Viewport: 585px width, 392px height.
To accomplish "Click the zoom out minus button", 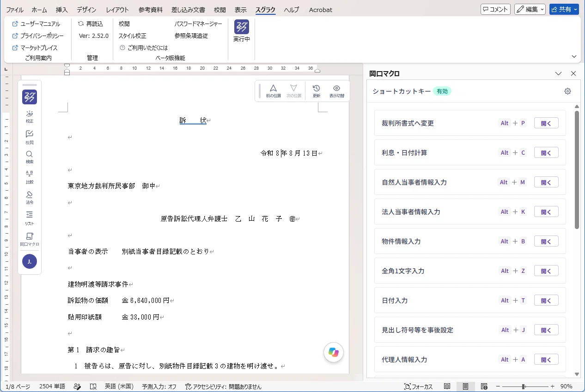I will tap(498, 386).
